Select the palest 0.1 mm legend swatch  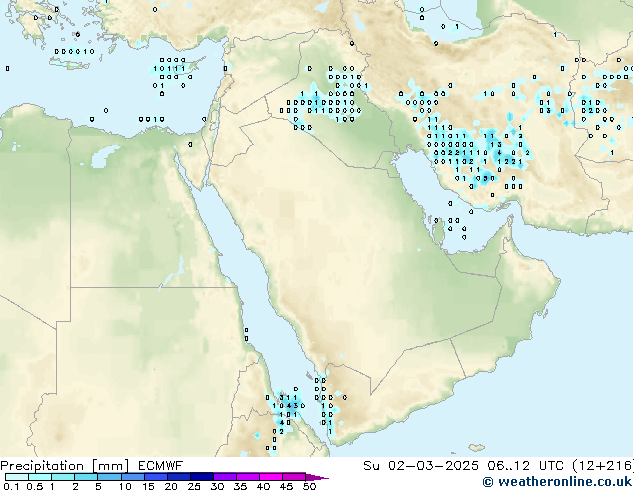coord(17,477)
